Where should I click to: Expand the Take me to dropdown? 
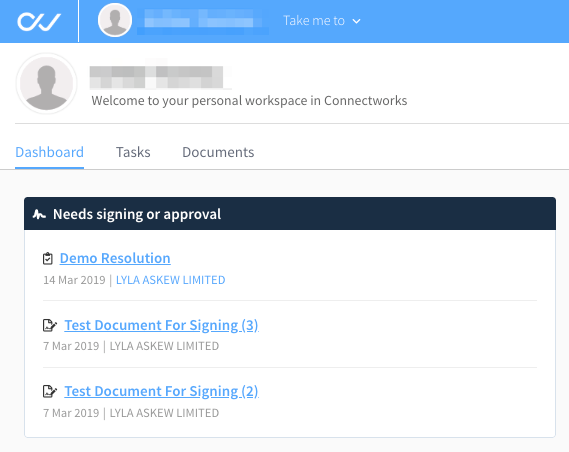click(322, 21)
